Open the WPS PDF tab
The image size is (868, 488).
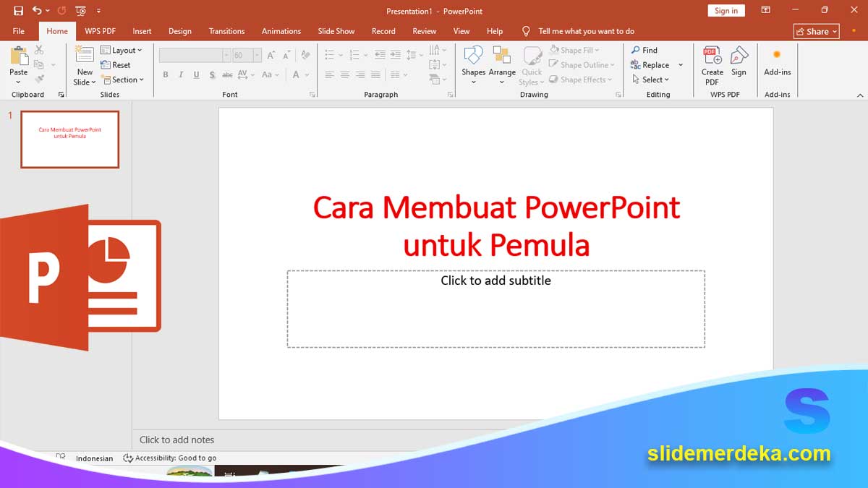coord(100,31)
